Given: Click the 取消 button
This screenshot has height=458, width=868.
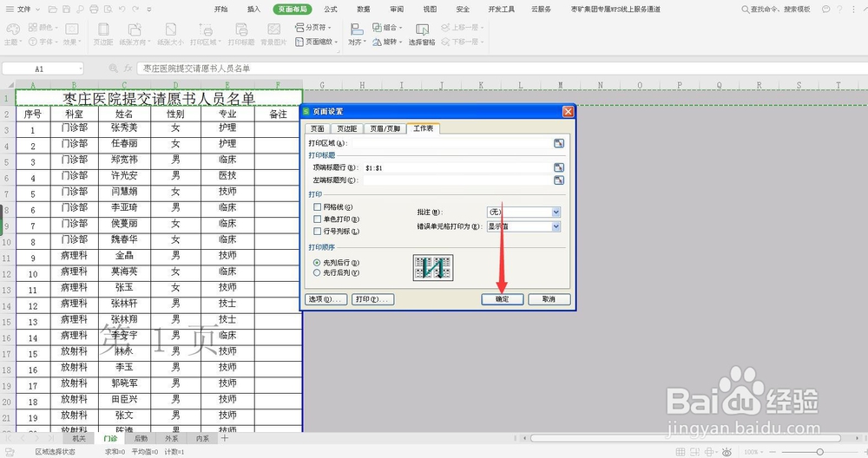Looking at the screenshot, I should pyautogui.click(x=549, y=299).
